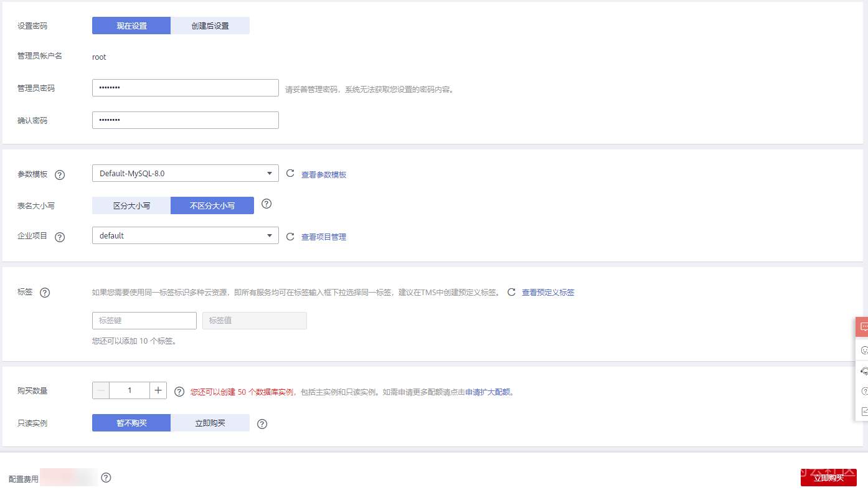Show help for 购买数量 quota
Viewport: 868px width, 495px height.
click(179, 392)
